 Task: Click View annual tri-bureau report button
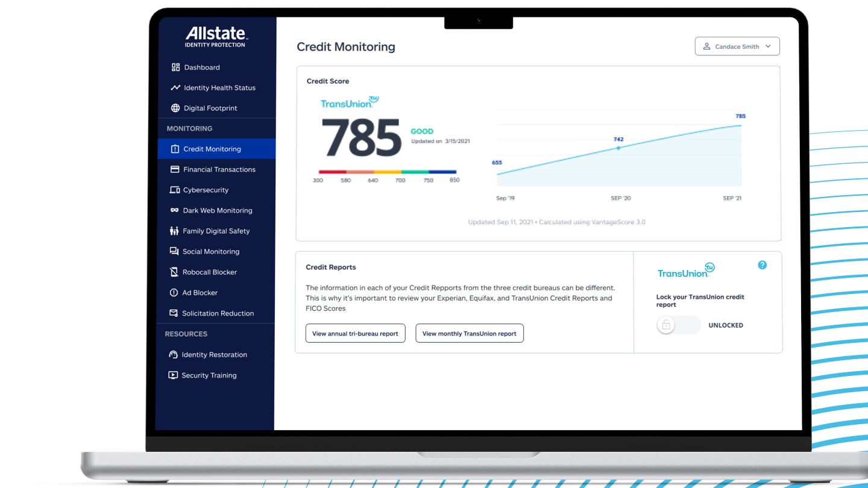pos(355,333)
